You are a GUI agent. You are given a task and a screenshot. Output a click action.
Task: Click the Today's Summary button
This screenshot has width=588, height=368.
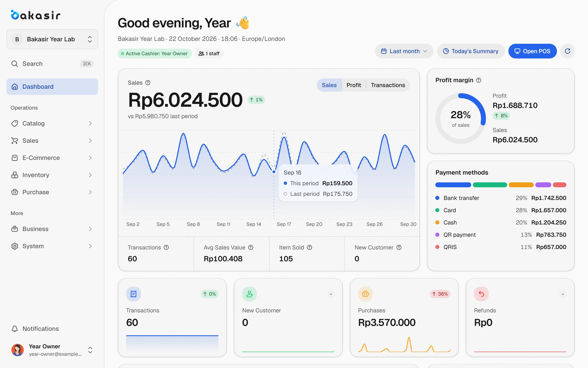(471, 51)
